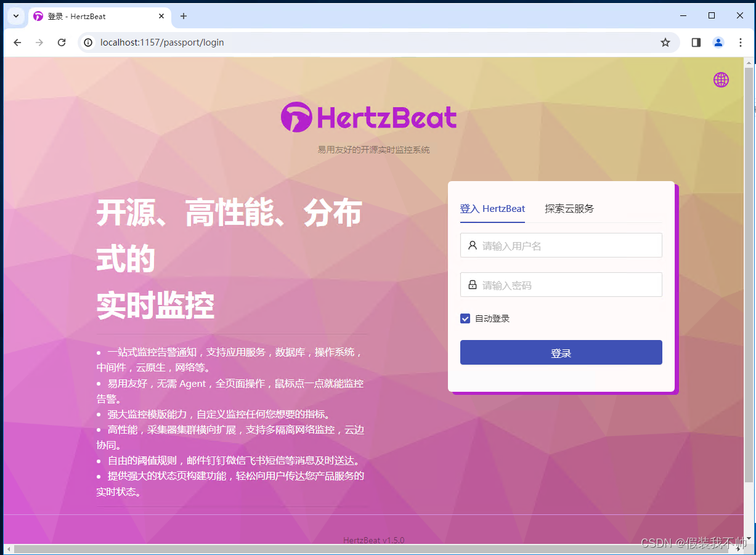Image resolution: width=756 pixels, height=555 pixels.
Task: Click the HertzBeat logo
Action: [368, 116]
